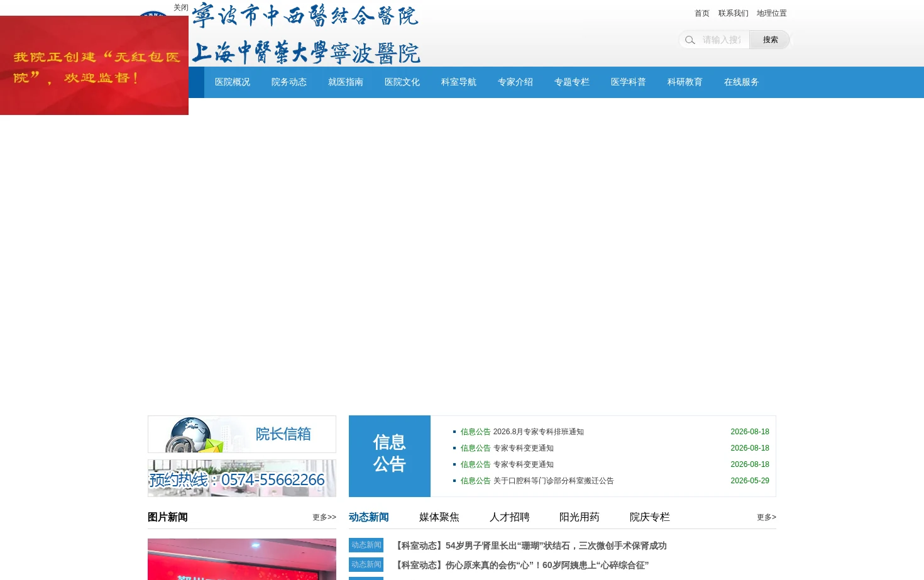The height and width of the screenshot is (580, 924).
Task: Switch to the 媒体聚焦 tab
Action: [439, 517]
